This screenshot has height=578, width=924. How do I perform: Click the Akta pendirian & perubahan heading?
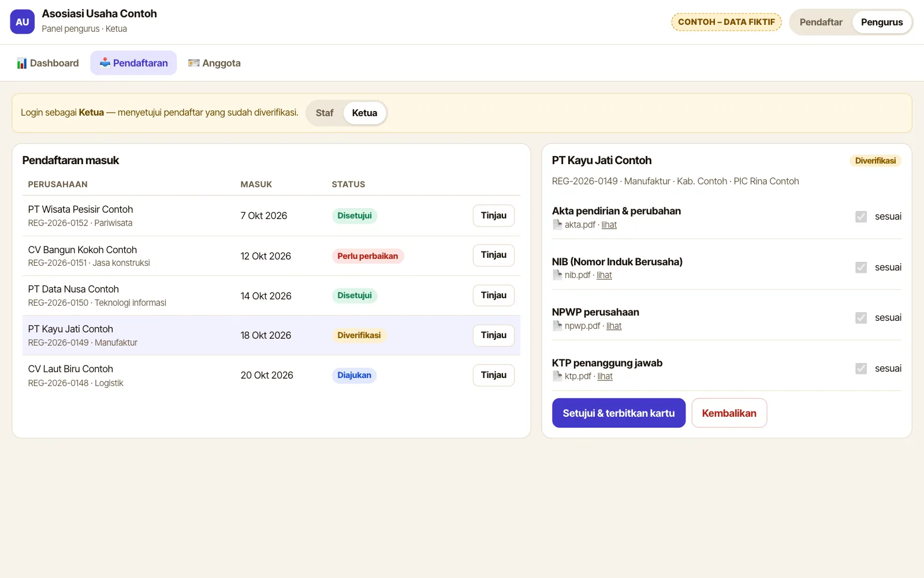coord(616,211)
